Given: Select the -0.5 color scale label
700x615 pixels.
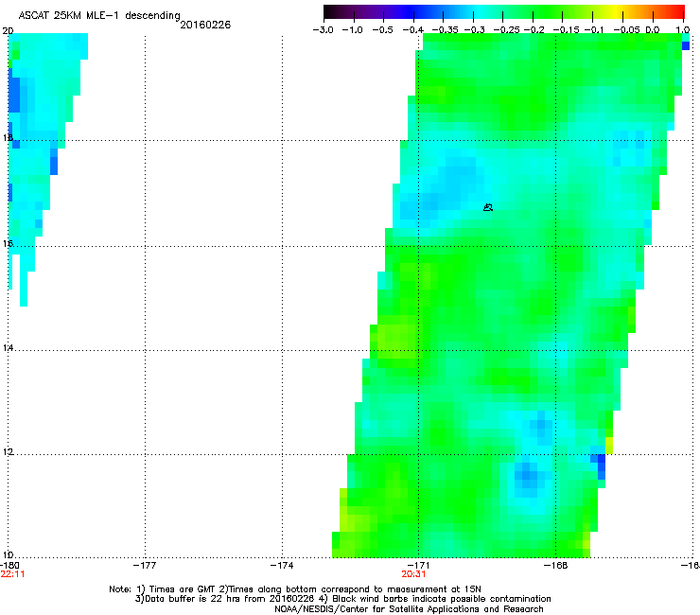Looking at the screenshot, I should tap(382, 30).
